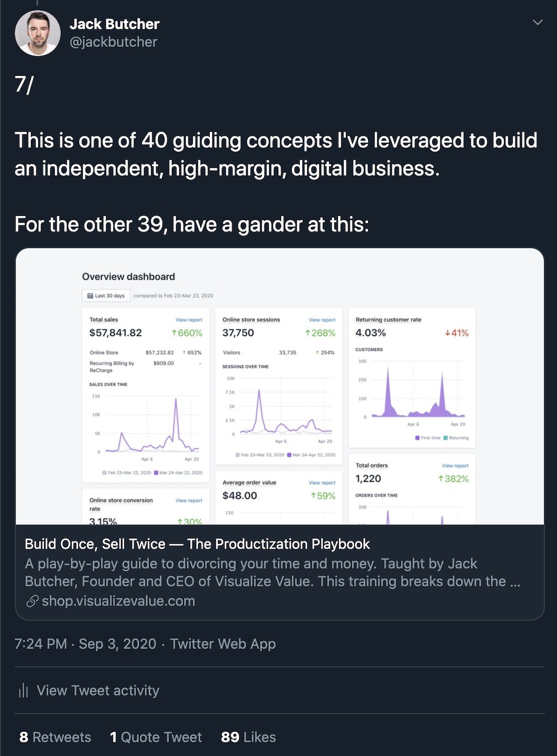Show the 89 Likes list

click(x=248, y=737)
